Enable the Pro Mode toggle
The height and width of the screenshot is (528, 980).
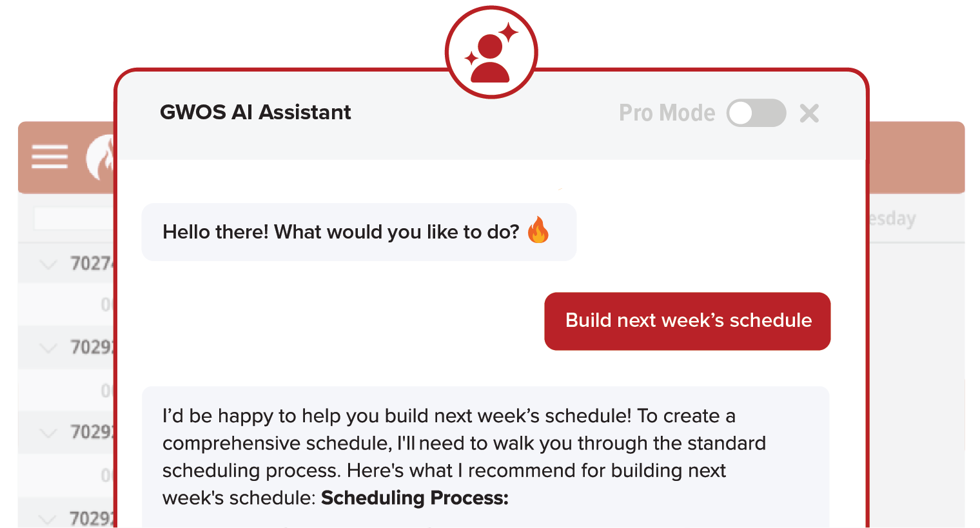(x=756, y=113)
